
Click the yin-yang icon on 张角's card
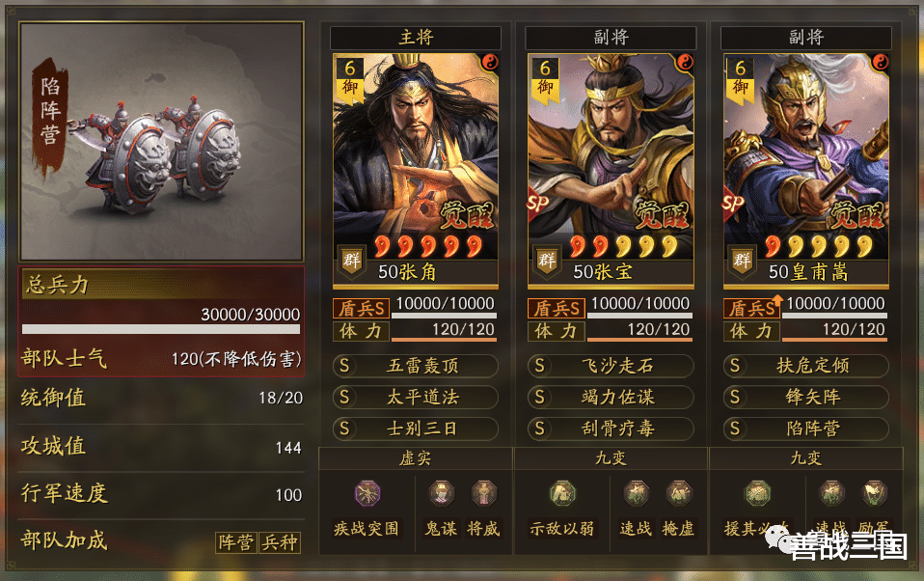(490, 62)
